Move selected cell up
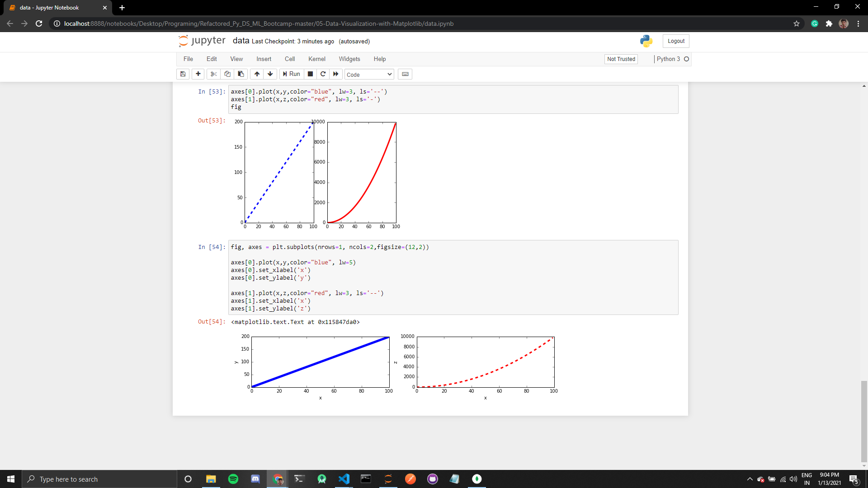The width and height of the screenshot is (868, 488). [x=256, y=74]
